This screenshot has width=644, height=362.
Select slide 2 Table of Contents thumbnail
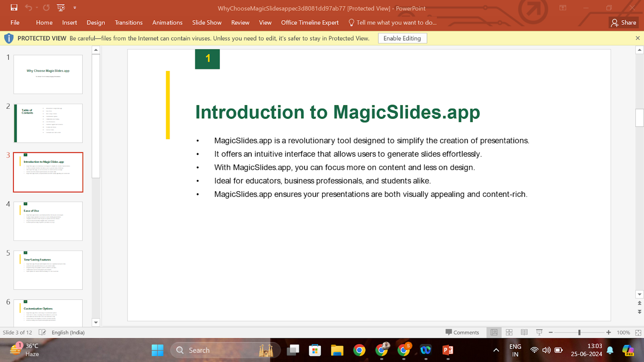click(48, 123)
